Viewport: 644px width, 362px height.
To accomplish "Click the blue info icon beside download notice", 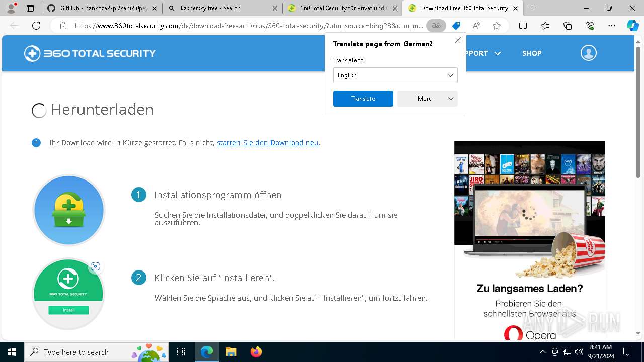I will pos(36,143).
